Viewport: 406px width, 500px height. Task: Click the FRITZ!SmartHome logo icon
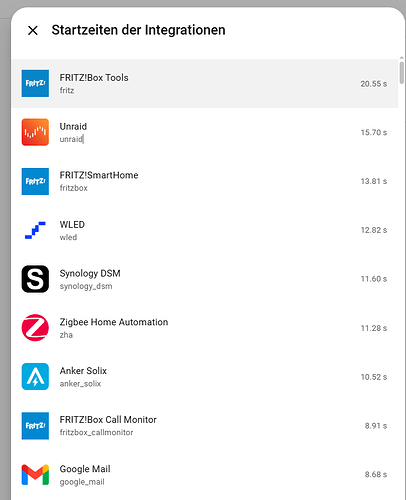[35, 181]
